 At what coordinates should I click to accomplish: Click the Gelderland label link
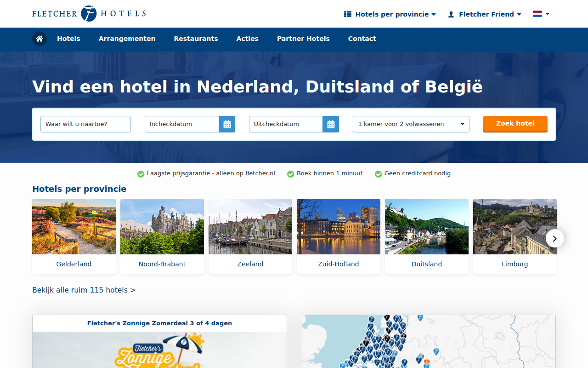74,264
